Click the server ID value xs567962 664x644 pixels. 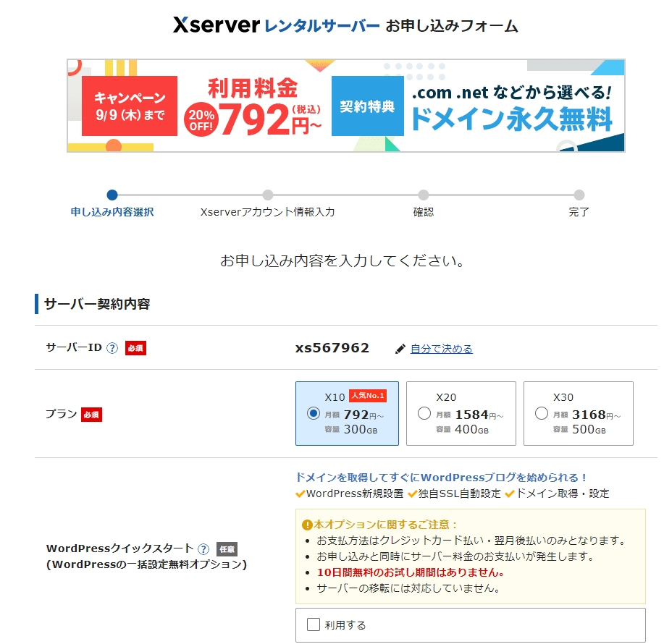(332, 348)
